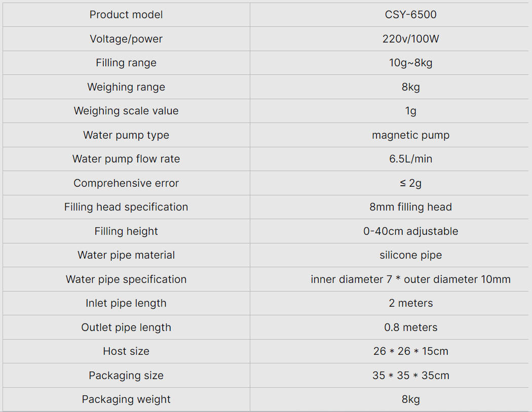The height and width of the screenshot is (412, 532).
Task: Select the ≤ 2g error value
Action: [x=410, y=183]
